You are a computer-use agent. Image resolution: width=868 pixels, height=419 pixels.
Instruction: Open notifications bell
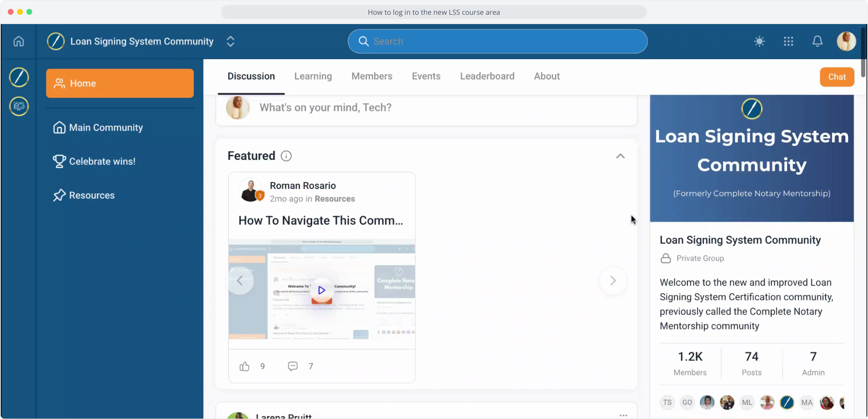point(818,41)
